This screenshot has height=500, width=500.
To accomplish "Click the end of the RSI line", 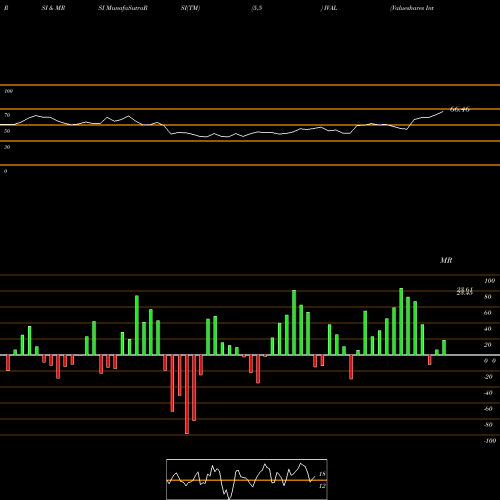I will 443,111.
